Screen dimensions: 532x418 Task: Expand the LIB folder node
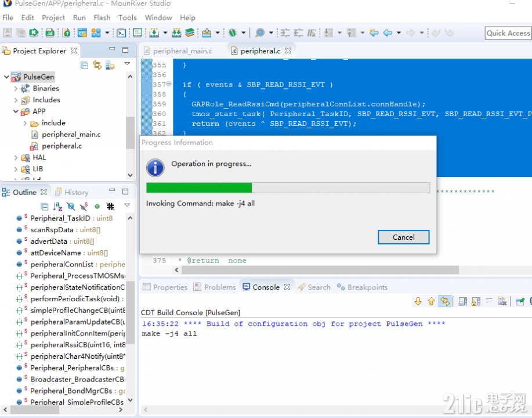tap(16, 169)
